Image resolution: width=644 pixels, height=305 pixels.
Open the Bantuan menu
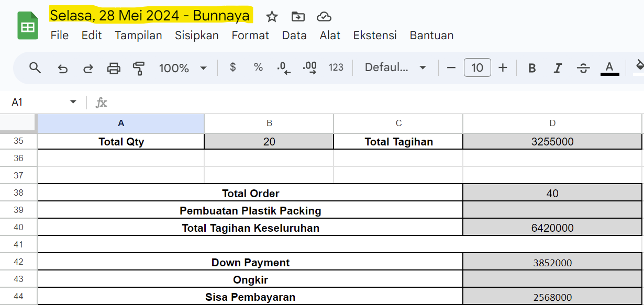pos(431,36)
